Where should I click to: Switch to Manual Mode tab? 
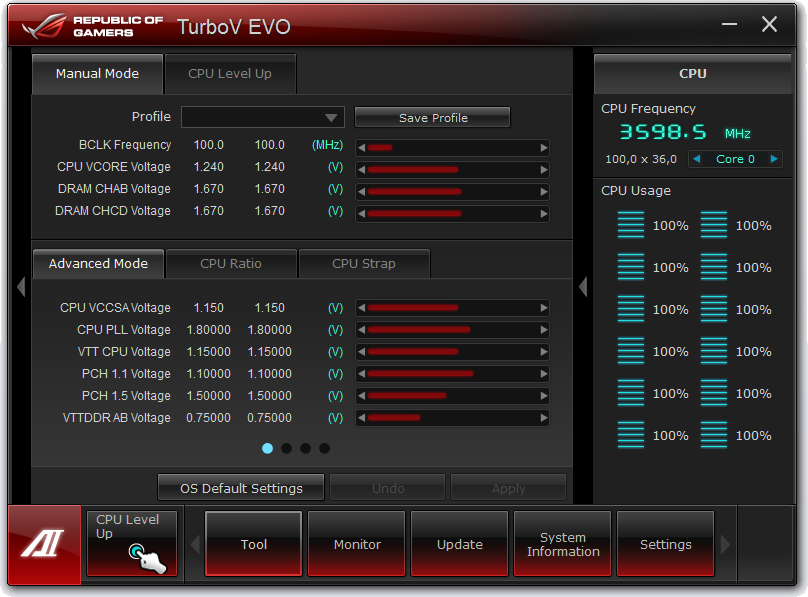coord(97,74)
